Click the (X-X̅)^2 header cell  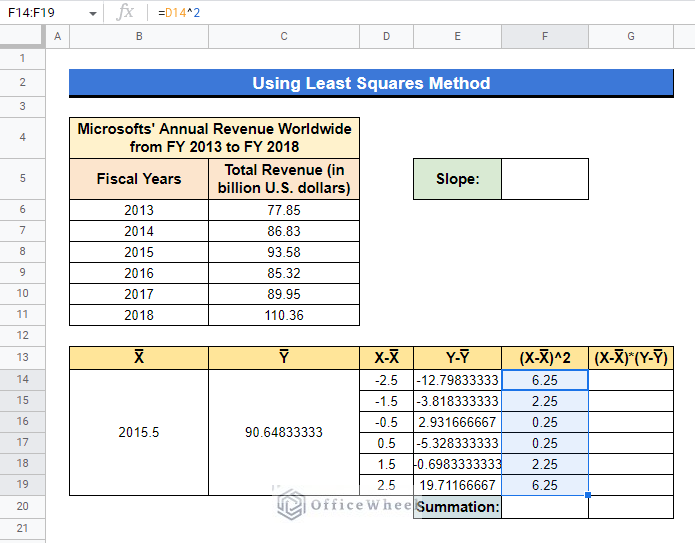coord(545,358)
